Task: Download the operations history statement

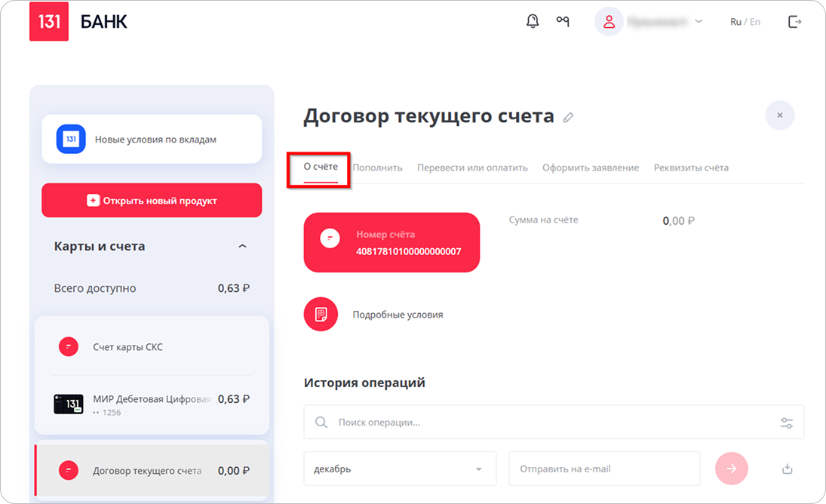Action: click(x=788, y=469)
